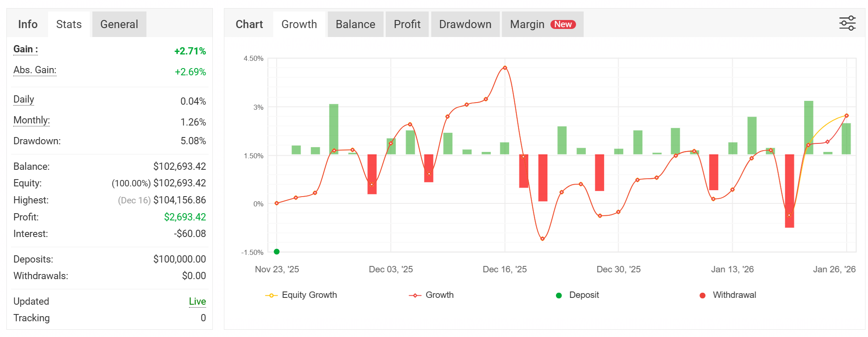Click the Abs. Gain label
Image resolution: width=868 pixels, height=337 pixels.
tap(35, 70)
